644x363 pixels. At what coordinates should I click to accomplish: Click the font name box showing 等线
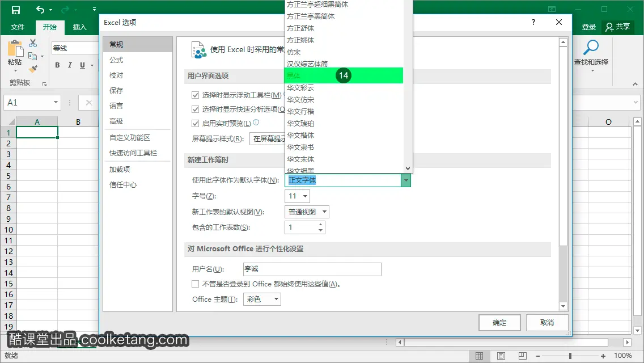click(75, 48)
